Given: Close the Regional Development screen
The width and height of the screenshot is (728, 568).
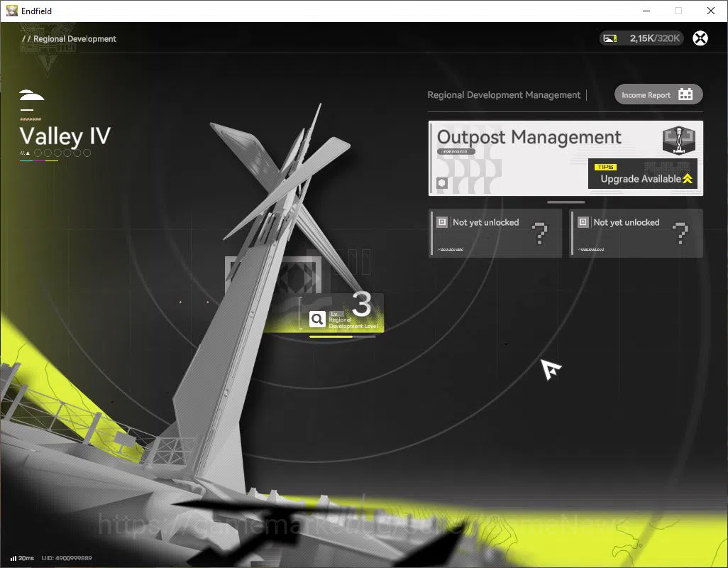Looking at the screenshot, I should pyautogui.click(x=700, y=38).
